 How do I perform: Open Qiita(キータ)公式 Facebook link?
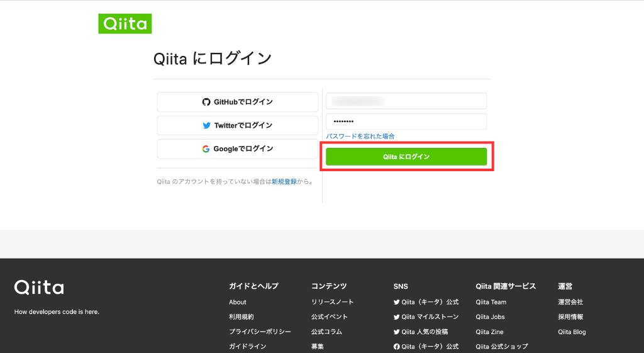(426, 347)
